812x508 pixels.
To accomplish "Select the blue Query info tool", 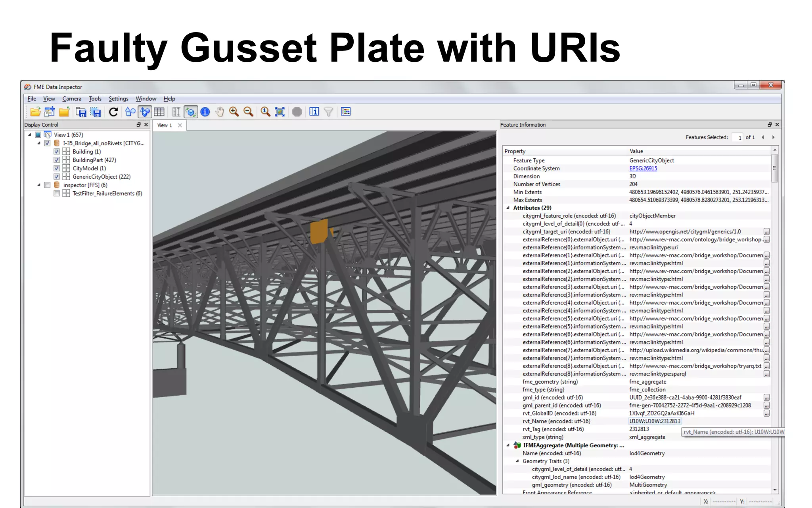I will pyautogui.click(x=205, y=112).
